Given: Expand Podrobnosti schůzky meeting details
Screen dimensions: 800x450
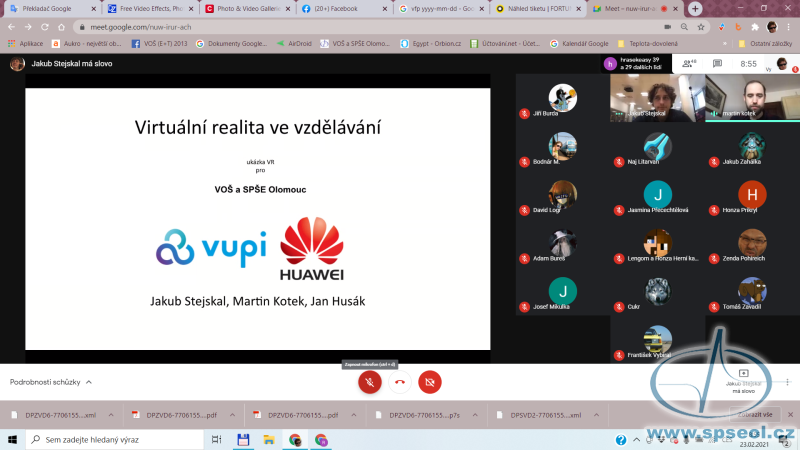Looking at the screenshot, I should click(51, 382).
